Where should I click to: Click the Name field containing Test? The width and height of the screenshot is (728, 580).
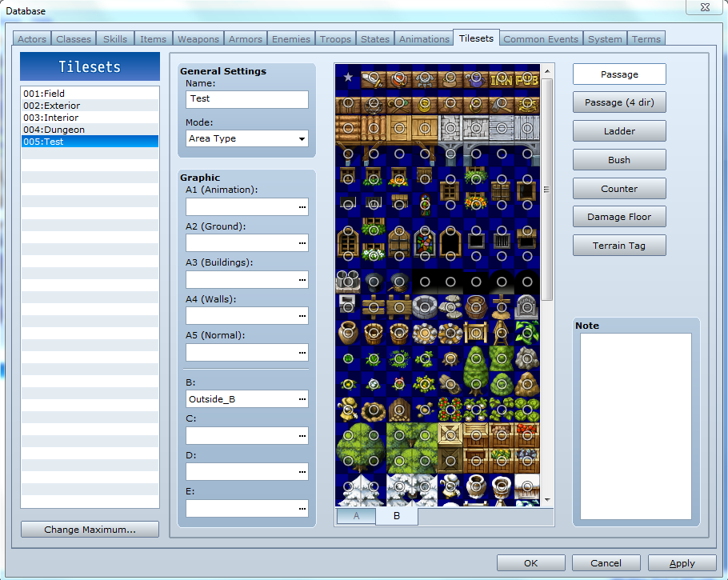click(246, 100)
